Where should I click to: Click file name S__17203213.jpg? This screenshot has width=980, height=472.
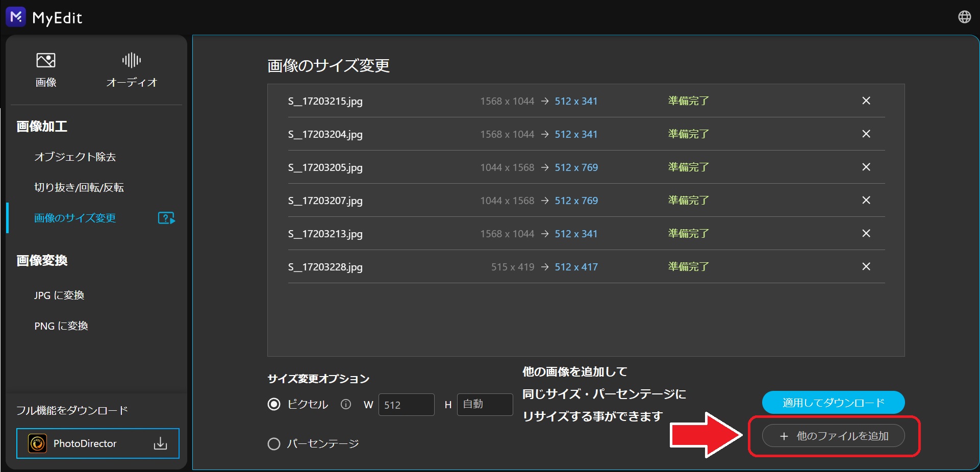tap(325, 234)
